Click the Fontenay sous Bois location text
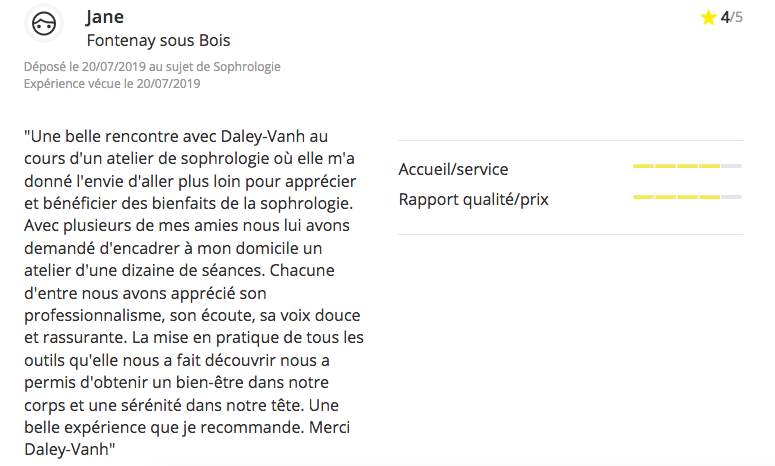775x466 pixels. tap(158, 40)
